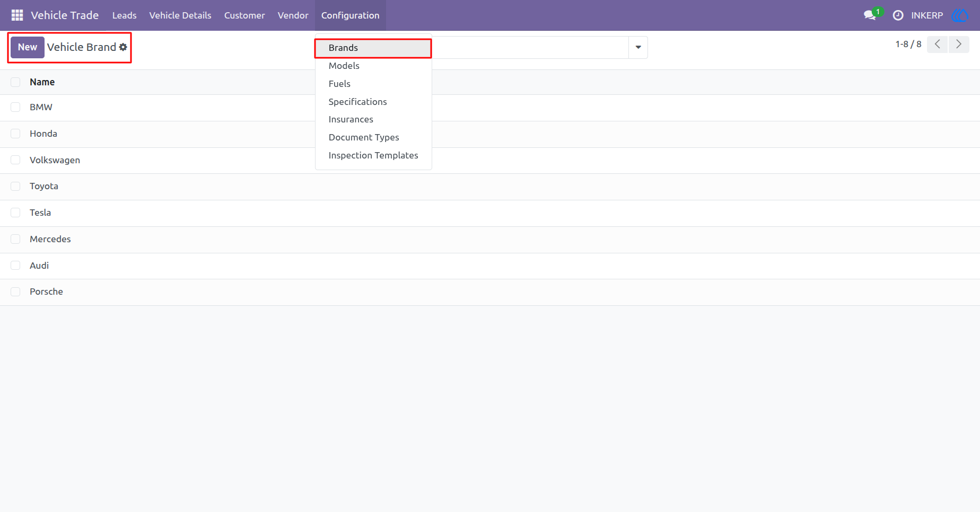980x512 pixels.
Task: Open the Leads menu link
Action: 125,15
